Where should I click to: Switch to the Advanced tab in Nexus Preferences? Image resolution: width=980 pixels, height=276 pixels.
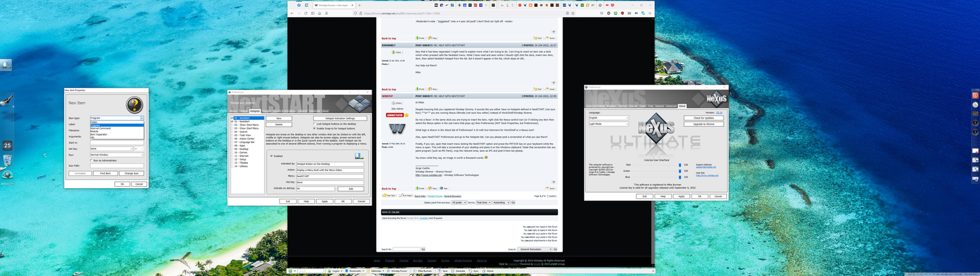pyautogui.click(x=671, y=106)
